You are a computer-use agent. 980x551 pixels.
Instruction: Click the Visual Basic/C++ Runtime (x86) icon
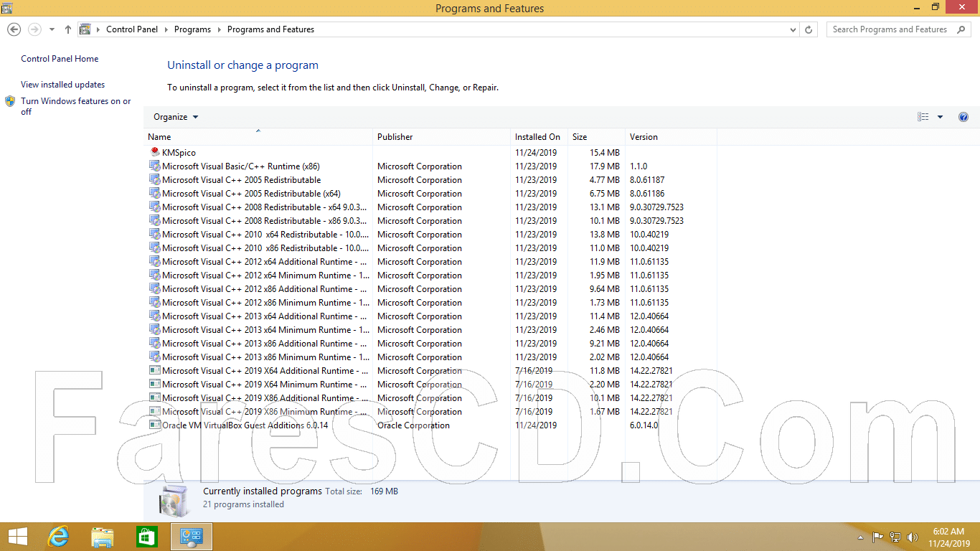[154, 166]
